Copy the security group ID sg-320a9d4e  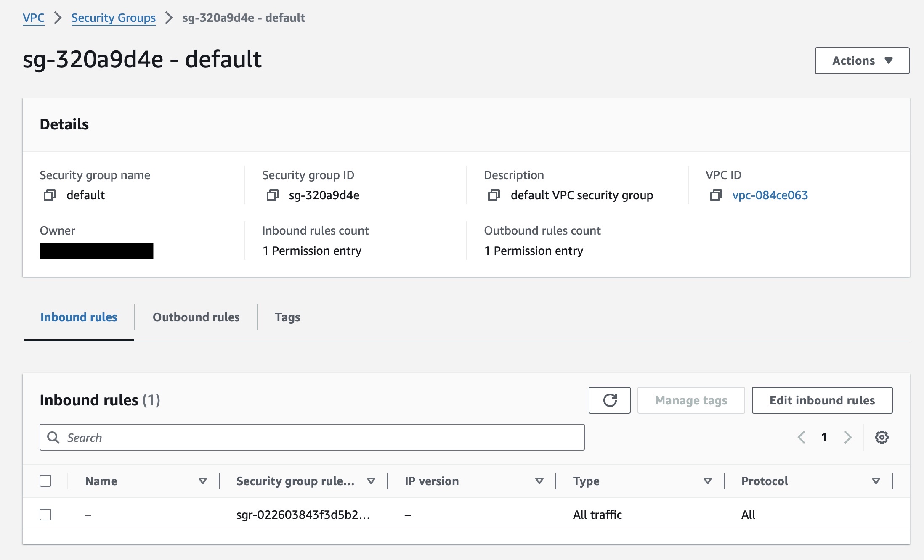click(x=272, y=195)
